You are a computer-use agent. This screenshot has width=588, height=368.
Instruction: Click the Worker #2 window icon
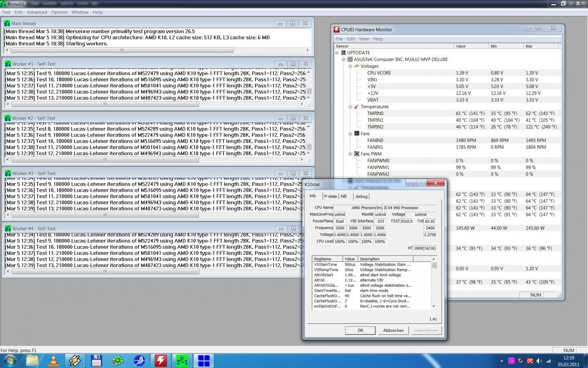coord(8,118)
